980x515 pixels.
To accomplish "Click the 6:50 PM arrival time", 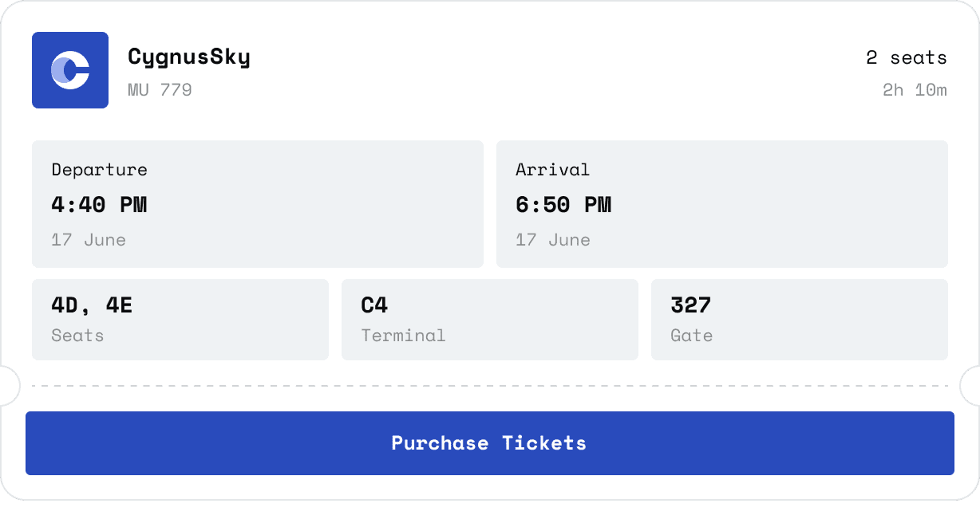I will 563,205.
